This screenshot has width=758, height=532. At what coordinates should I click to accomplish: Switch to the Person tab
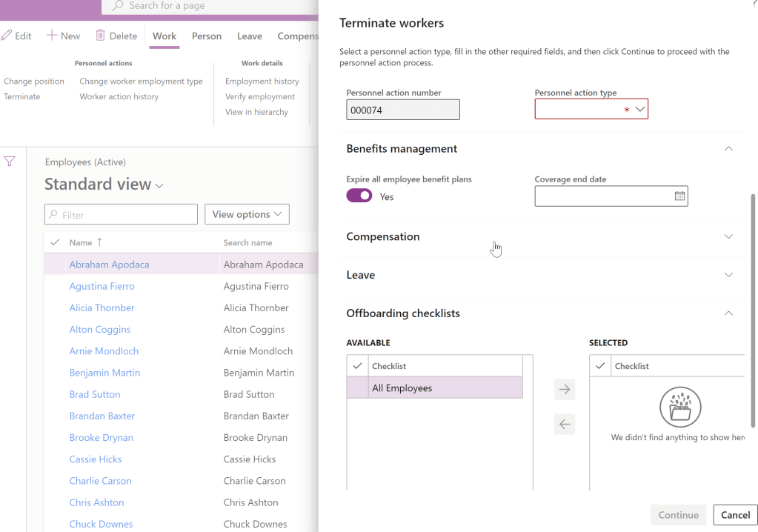click(207, 36)
